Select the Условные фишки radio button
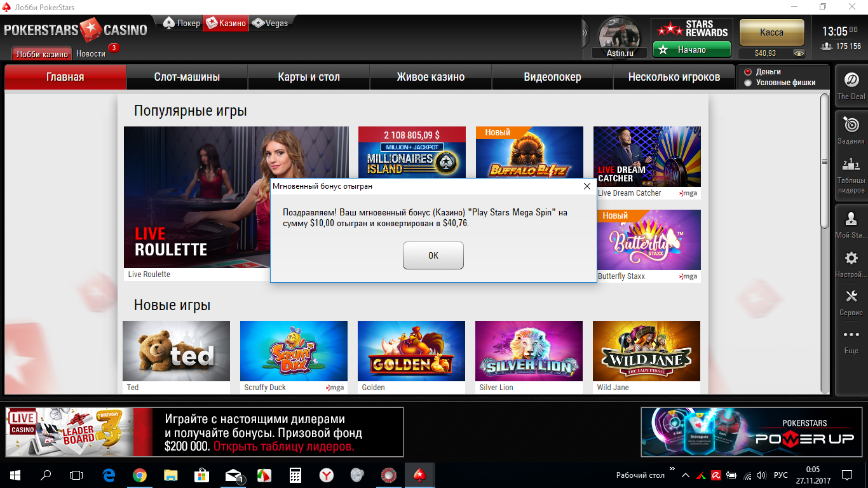 (748, 83)
